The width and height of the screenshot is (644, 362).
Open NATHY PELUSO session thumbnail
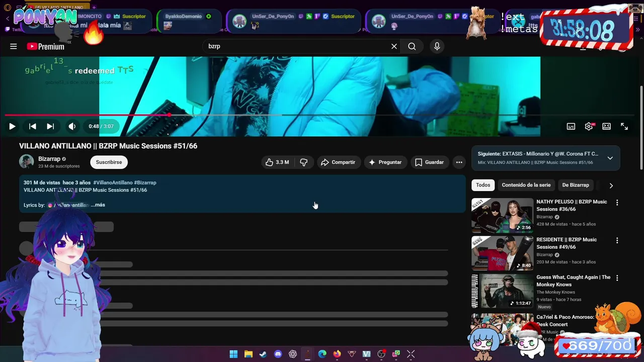click(502, 215)
